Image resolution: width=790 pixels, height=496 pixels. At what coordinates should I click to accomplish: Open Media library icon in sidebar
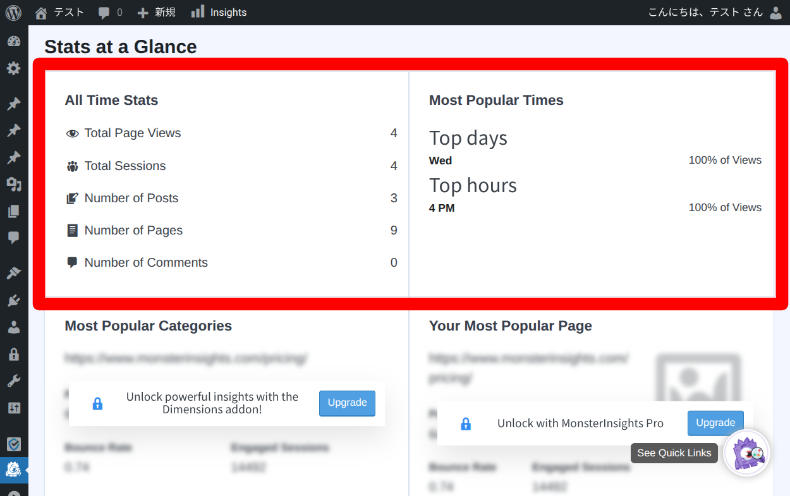[13, 184]
